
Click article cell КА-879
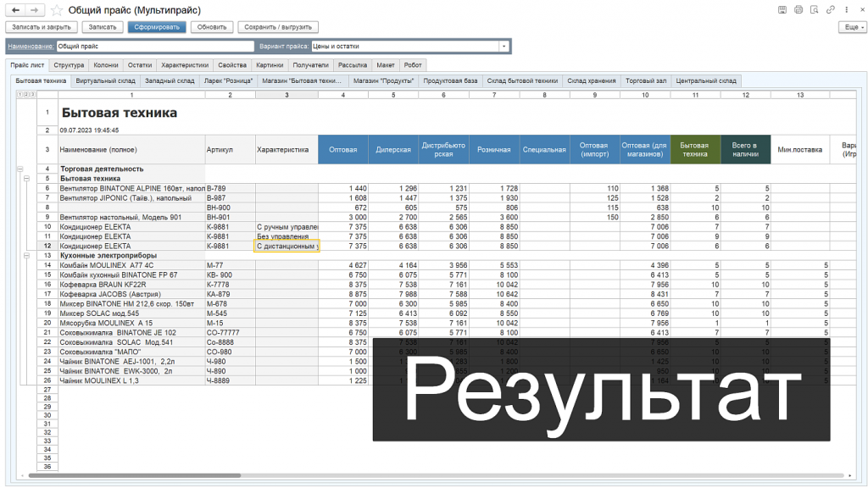click(x=230, y=294)
